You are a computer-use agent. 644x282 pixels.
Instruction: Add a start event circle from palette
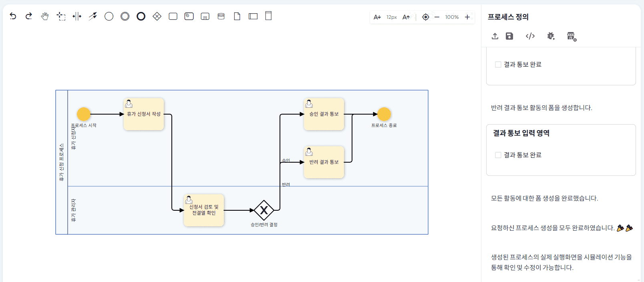coord(109,16)
